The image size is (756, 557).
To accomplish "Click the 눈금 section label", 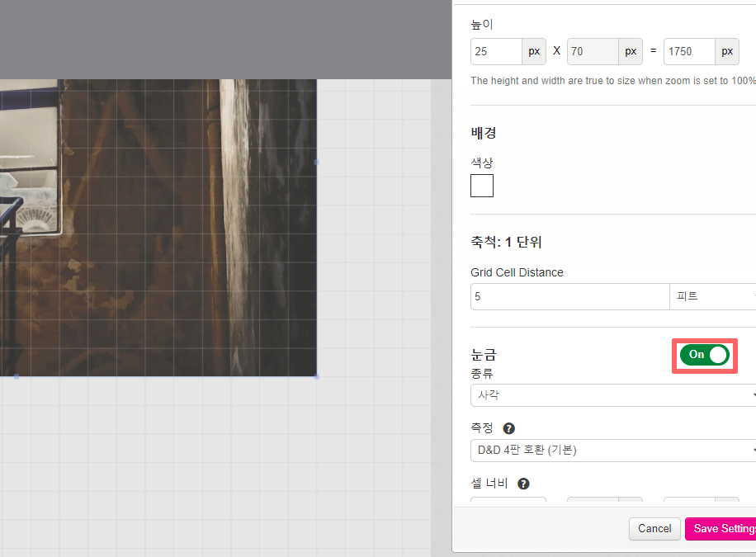I will [x=484, y=355].
